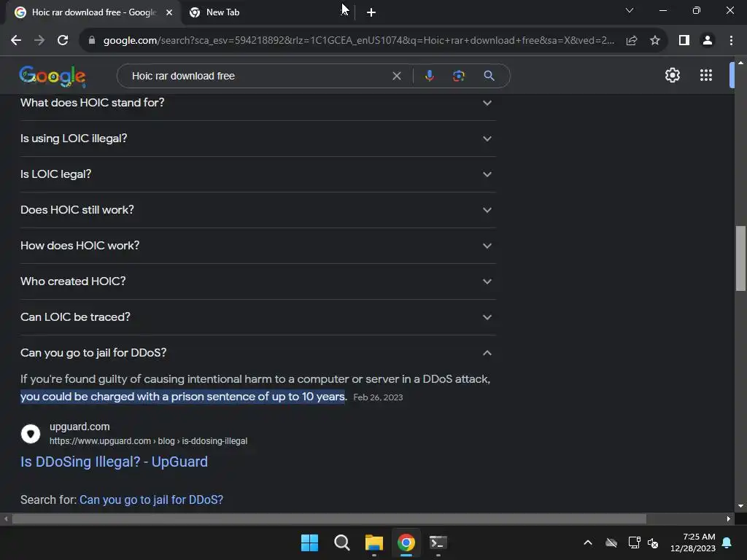Viewport: 747px width, 560px height.
Task: Close the Hoic rar download tab
Action: tap(169, 12)
